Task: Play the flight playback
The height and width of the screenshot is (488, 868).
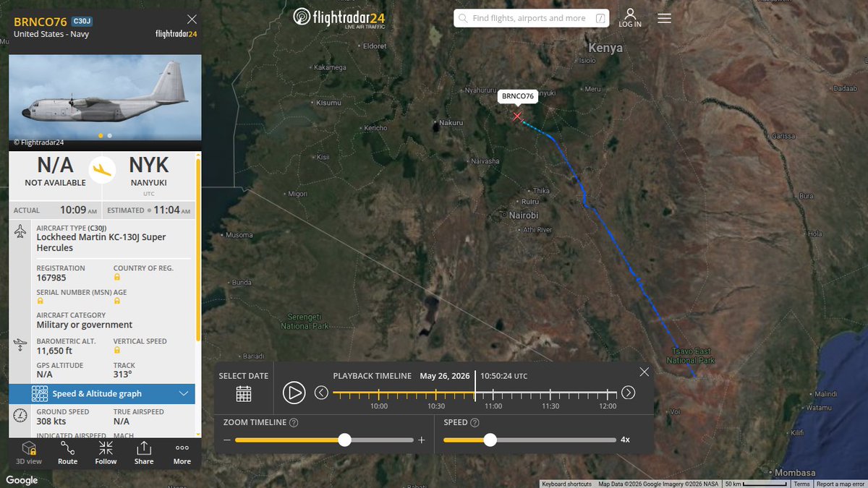Action: (x=294, y=393)
